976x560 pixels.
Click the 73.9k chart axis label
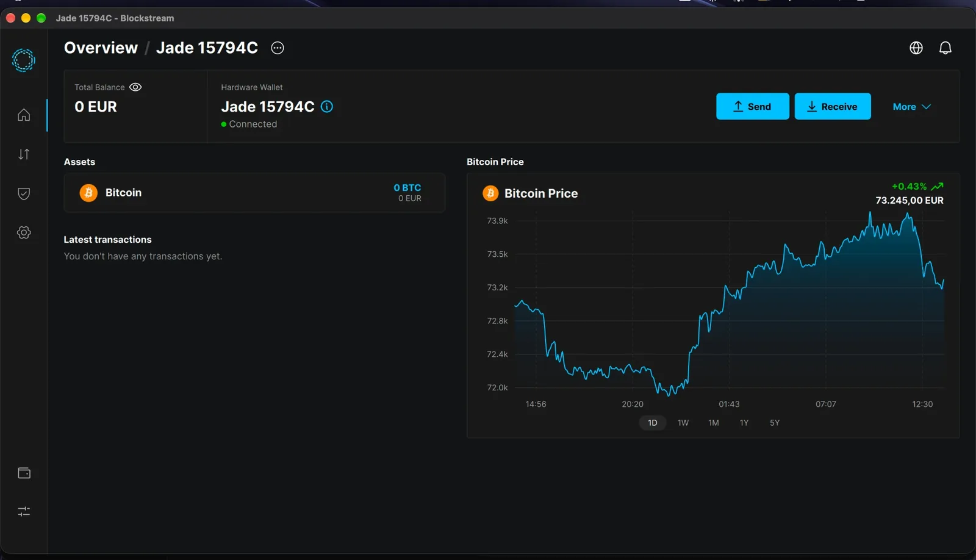click(497, 221)
